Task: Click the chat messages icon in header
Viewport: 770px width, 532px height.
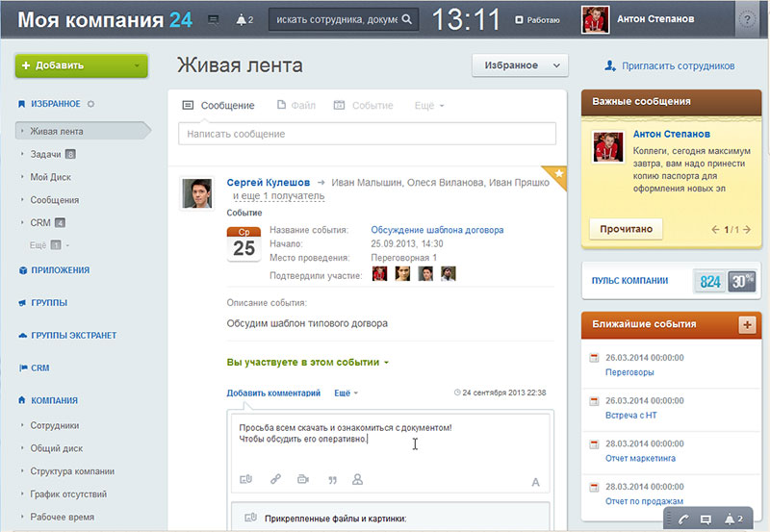Action: [213, 20]
